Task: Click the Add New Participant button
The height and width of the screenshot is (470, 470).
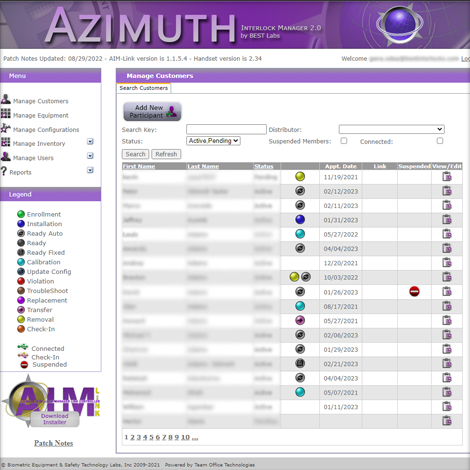Action: click(152, 111)
